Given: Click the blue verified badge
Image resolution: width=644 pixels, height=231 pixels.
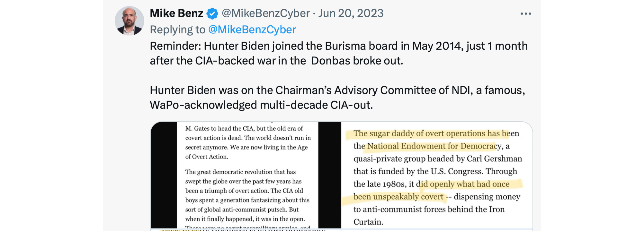Looking at the screenshot, I should point(212,14).
